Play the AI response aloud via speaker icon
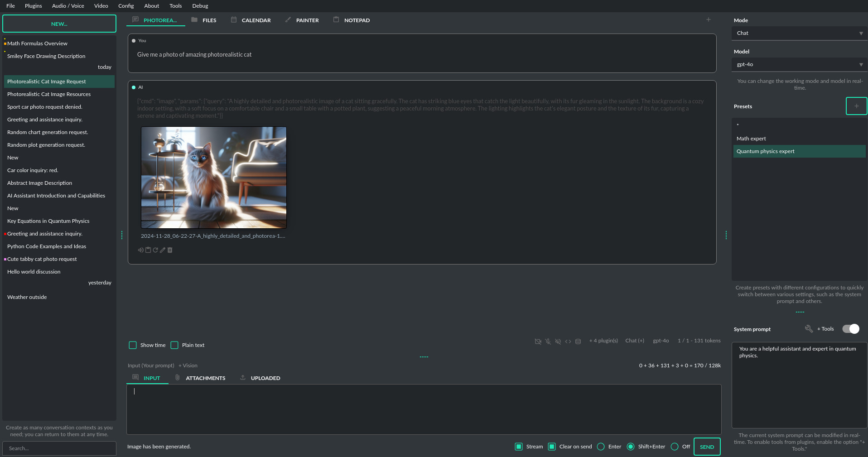The image size is (868, 457). tap(141, 250)
